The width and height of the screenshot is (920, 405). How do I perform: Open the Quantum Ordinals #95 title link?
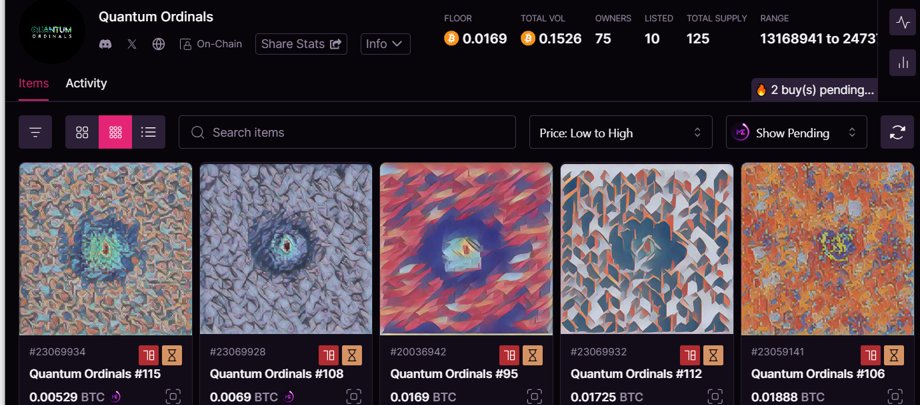454,374
